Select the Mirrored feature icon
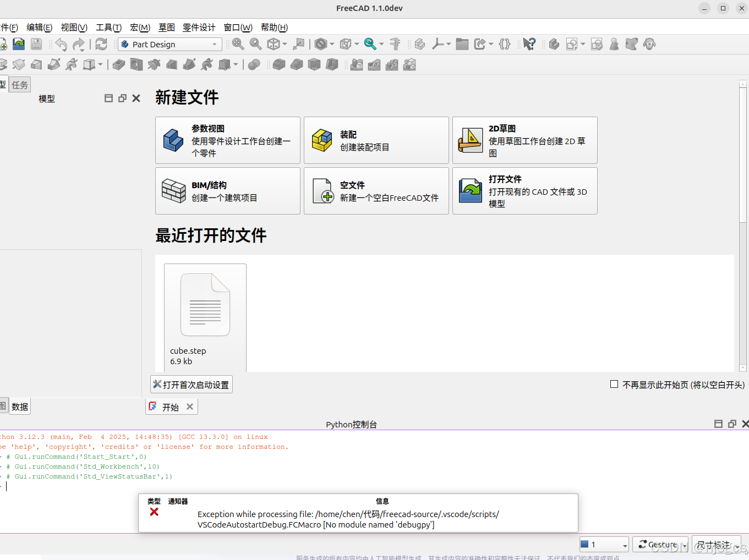This screenshot has width=749, height=560. [x=357, y=65]
